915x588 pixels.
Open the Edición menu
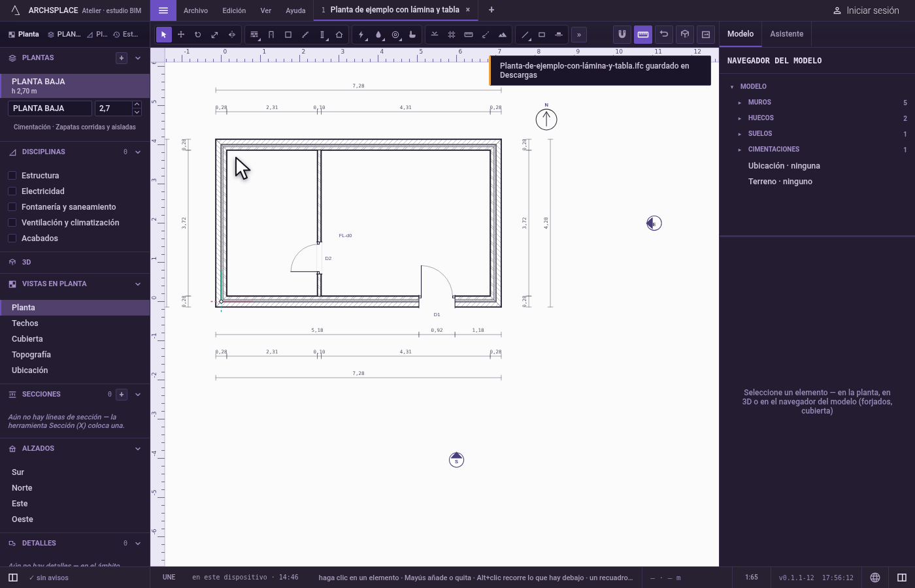click(x=234, y=10)
